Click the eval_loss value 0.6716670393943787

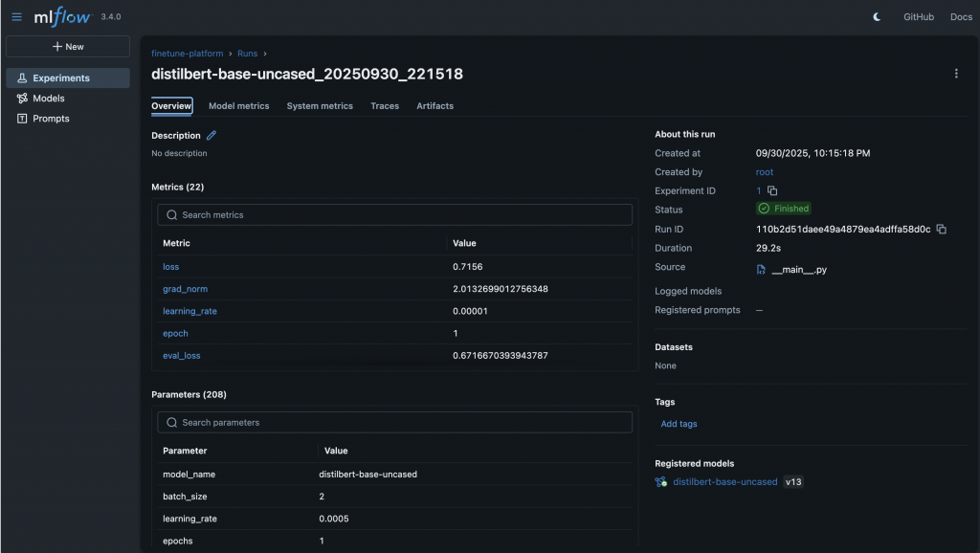[x=500, y=356]
